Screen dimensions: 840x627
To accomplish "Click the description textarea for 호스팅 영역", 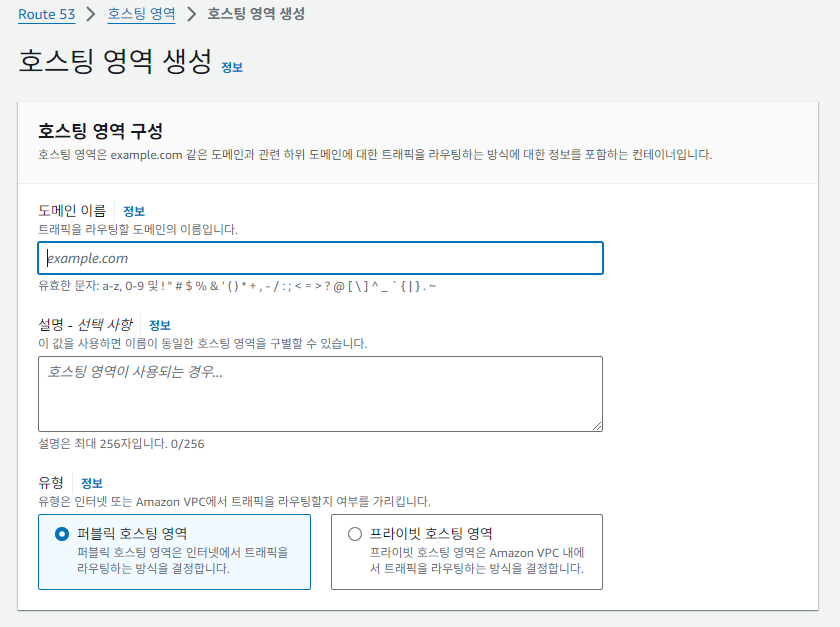I will (x=320, y=394).
